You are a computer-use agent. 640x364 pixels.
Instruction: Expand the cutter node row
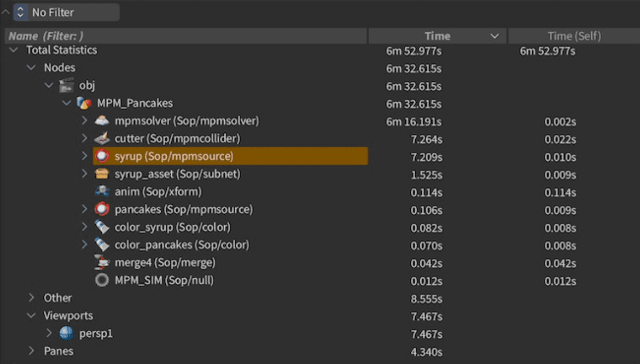(84, 139)
